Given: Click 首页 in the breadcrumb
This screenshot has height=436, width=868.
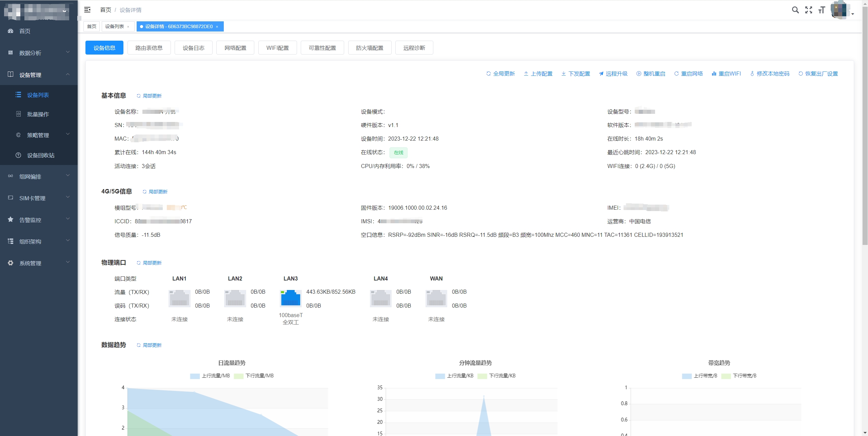Looking at the screenshot, I should [105, 10].
